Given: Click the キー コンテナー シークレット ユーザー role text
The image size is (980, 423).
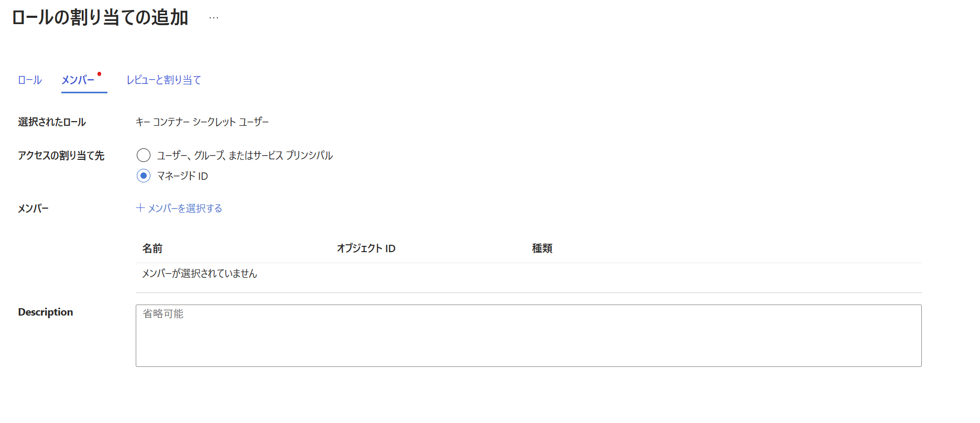Looking at the screenshot, I should 202,122.
